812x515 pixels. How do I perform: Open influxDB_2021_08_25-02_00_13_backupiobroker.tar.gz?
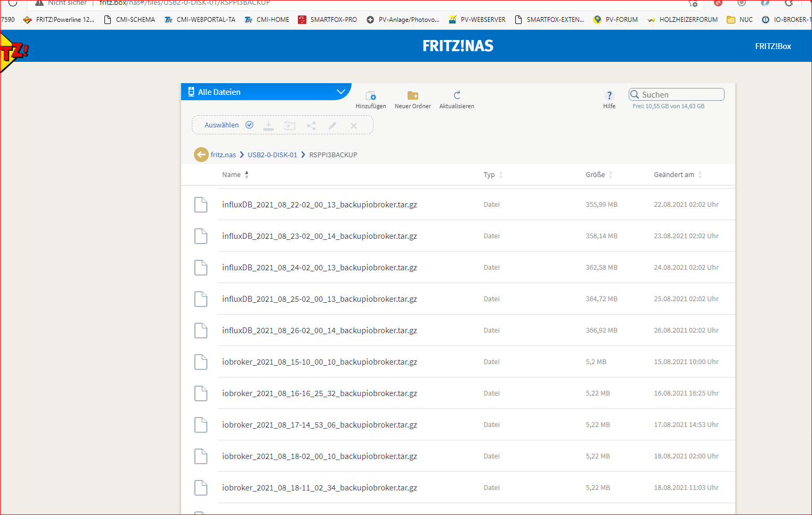(320, 299)
